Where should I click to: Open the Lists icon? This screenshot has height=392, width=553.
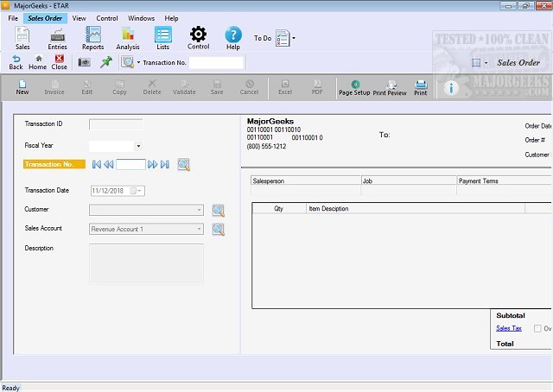coord(163,38)
